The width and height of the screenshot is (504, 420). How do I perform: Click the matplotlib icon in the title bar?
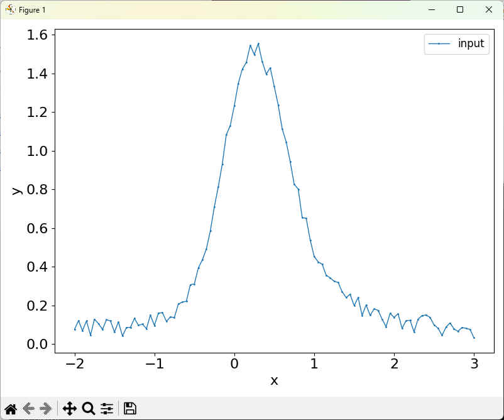pyautogui.click(x=10, y=9)
